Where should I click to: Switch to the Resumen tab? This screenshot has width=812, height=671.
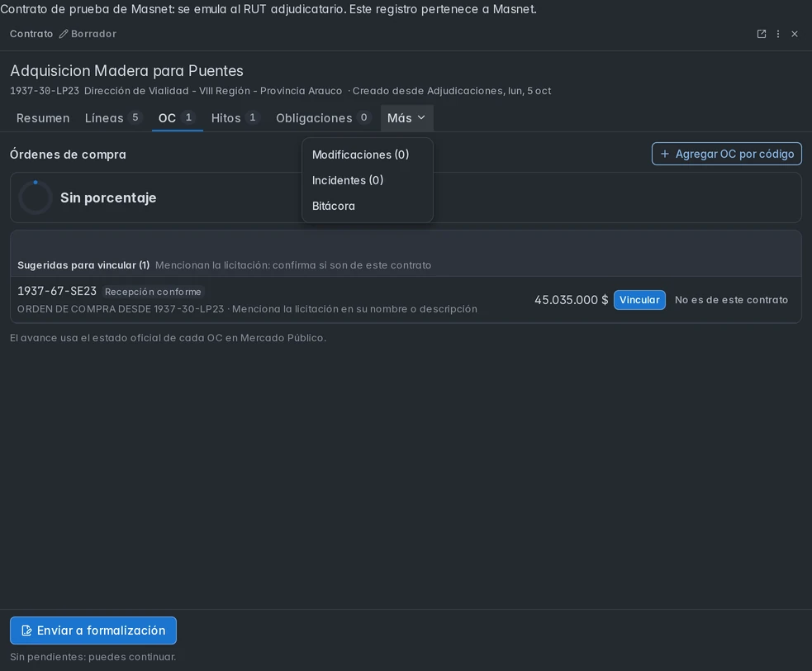43,118
